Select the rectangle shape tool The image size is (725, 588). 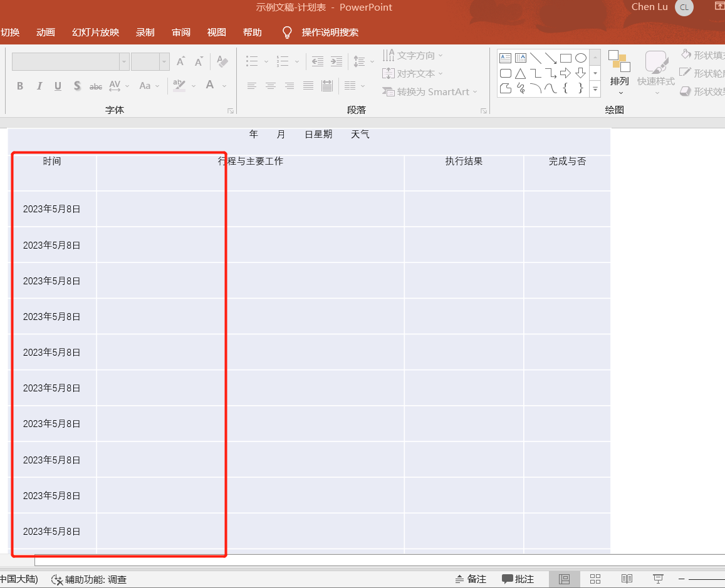coord(566,58)
